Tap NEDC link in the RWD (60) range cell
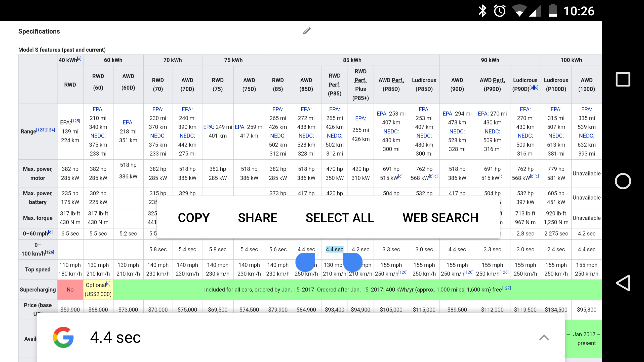The width and height of the screenshot is (644, 362). (98, 136)
